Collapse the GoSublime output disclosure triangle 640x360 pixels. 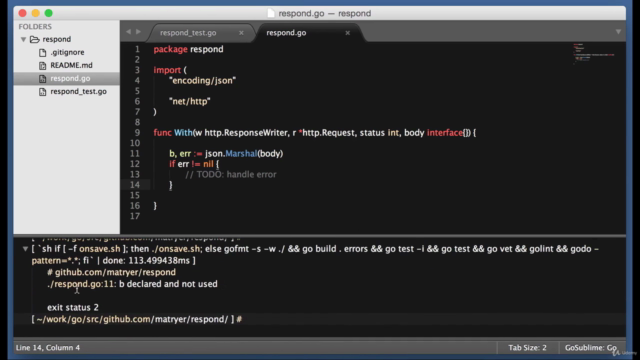tap(25, 249)
